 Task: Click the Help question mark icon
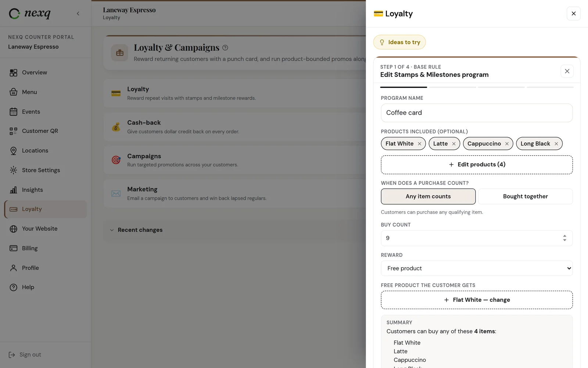(x=14, y=287)
